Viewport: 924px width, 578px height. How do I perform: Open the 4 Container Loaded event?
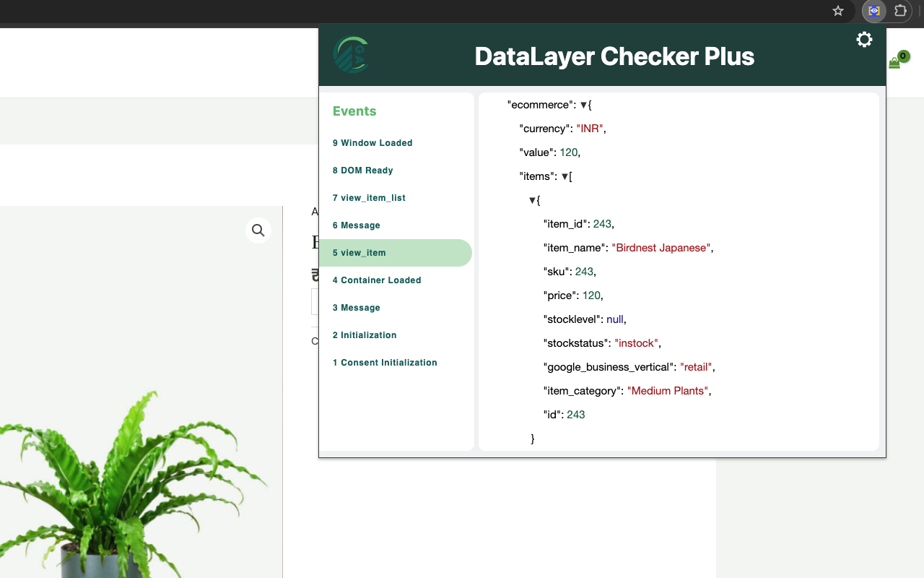tap(376, 280)
